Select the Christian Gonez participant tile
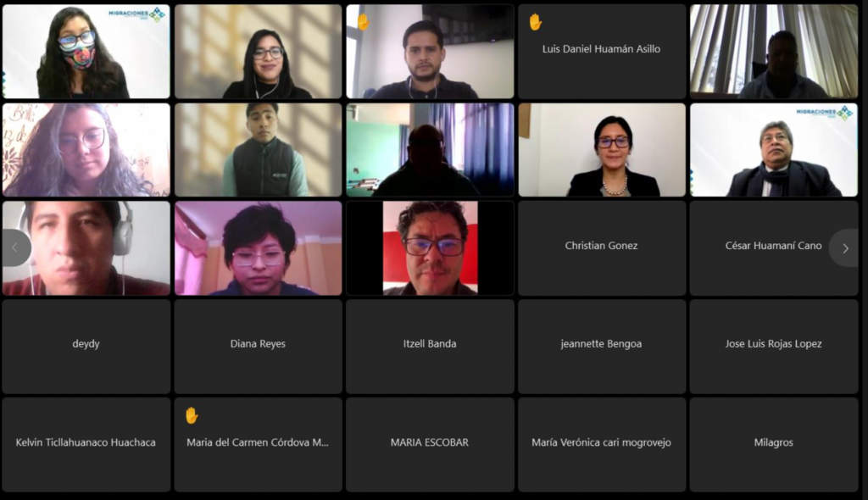 602,247
